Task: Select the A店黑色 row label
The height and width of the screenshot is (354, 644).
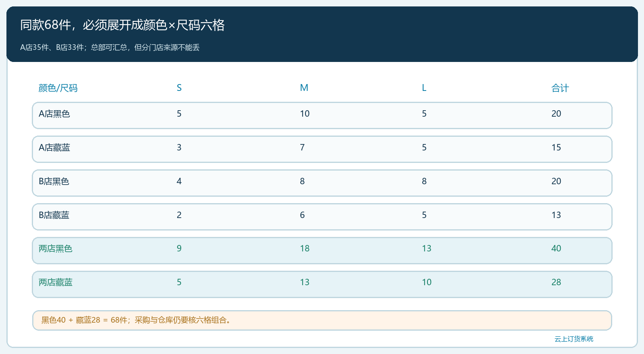Action: [x=54, y=114]
